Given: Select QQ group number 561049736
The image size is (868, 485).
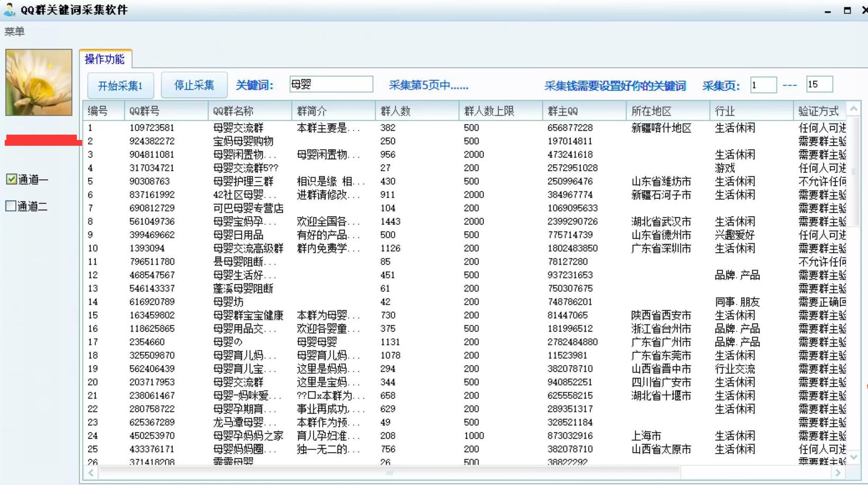Looking at the screenshot, I should 152,221.
